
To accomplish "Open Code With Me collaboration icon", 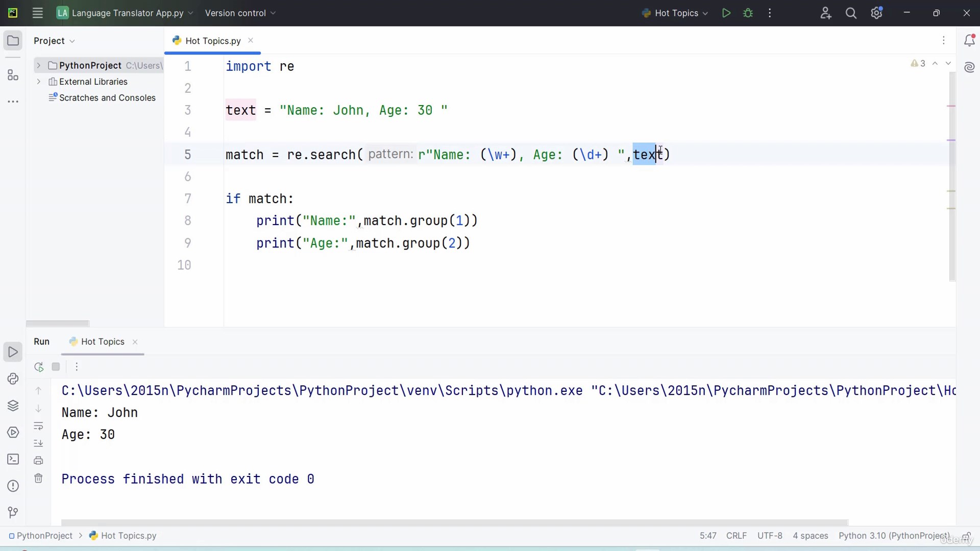I will [x=826, y=13].
